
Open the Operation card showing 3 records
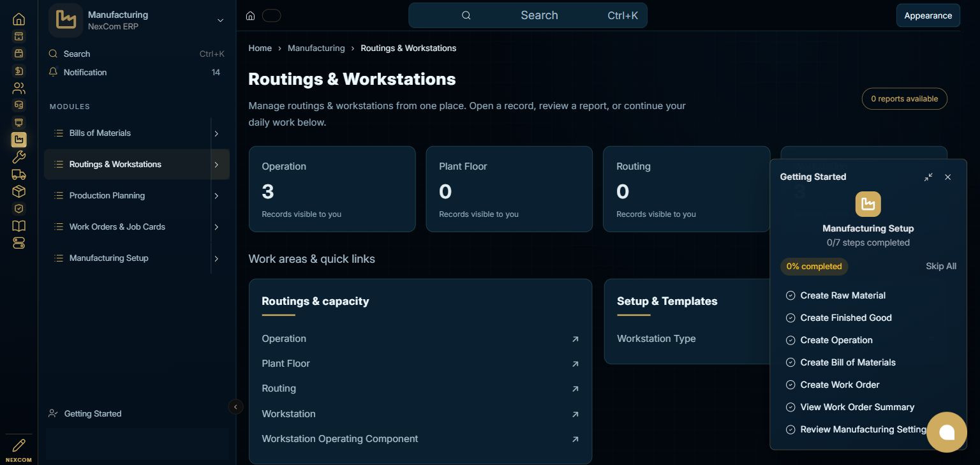pos(332,189)
